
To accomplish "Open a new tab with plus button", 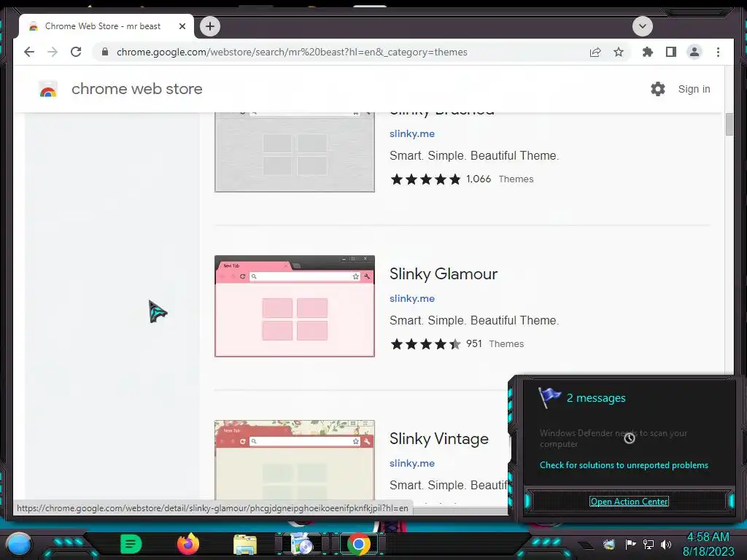I will (210, 26).
